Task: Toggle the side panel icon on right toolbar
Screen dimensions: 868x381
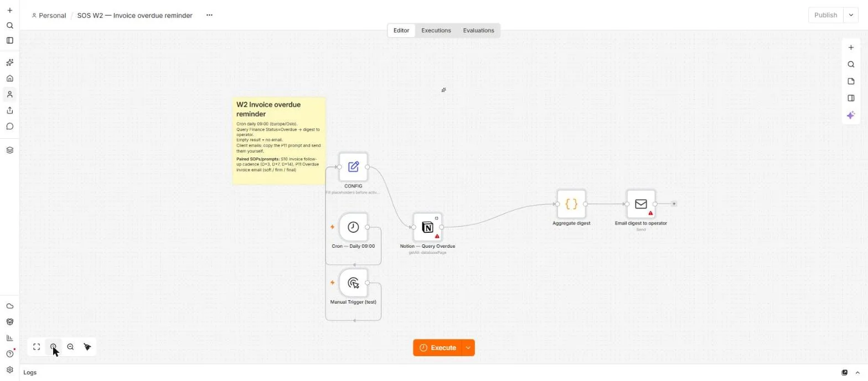Action: click(851, 98)
